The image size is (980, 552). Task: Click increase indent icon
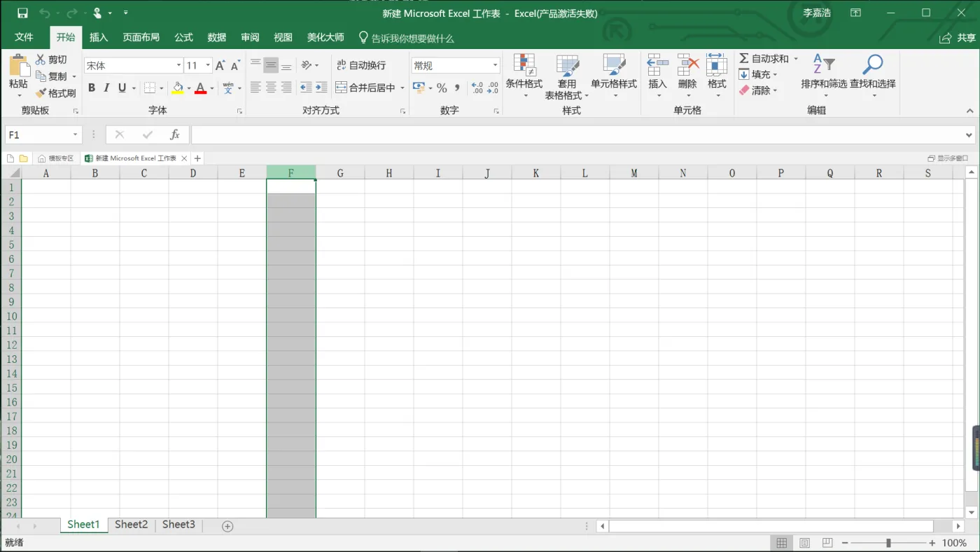click(x=321, y=88)
